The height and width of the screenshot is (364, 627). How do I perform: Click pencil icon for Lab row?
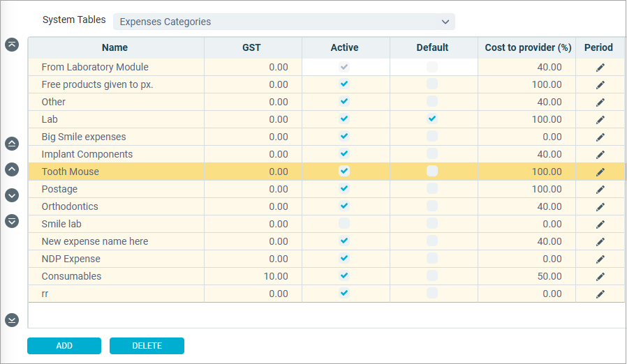click(x=600, y=119)
